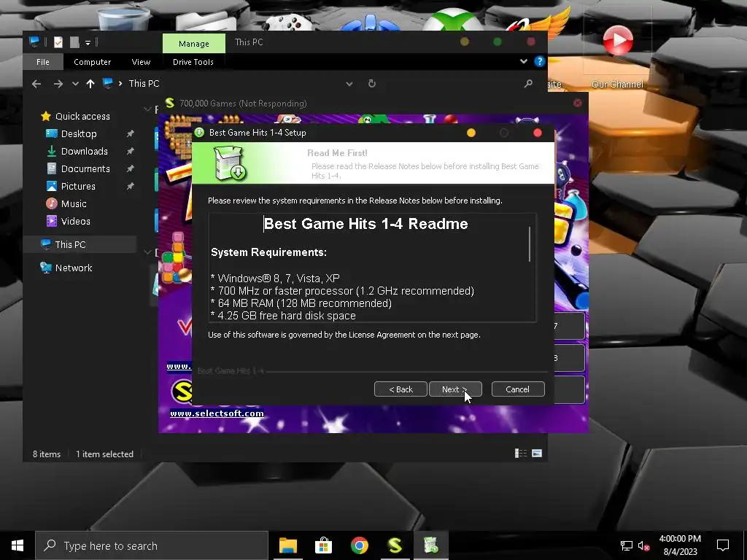The image size is (747, 560).
Task: Unpin Desktop from Quick access
Action: (x=130, y=134)
